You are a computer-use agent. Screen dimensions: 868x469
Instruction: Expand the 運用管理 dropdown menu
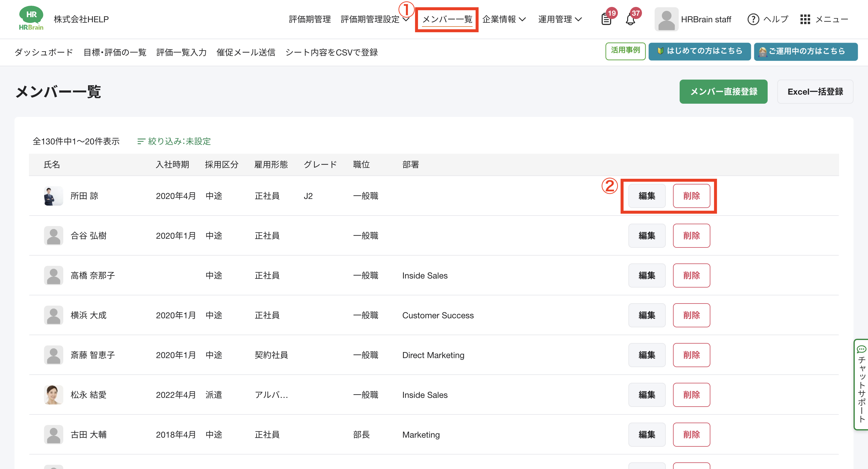point(560,20)
